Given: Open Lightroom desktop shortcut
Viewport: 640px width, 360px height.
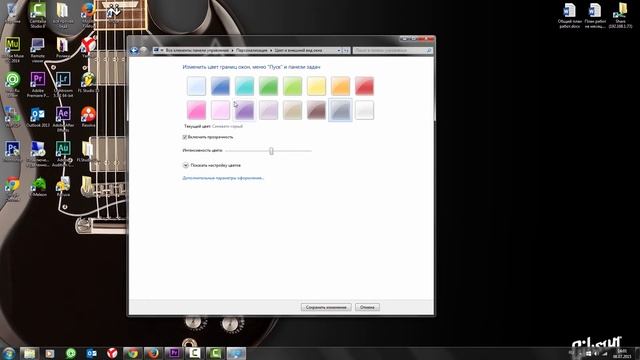Looking at the screenshot, I should pyautogui.click(x=63, y=85).
